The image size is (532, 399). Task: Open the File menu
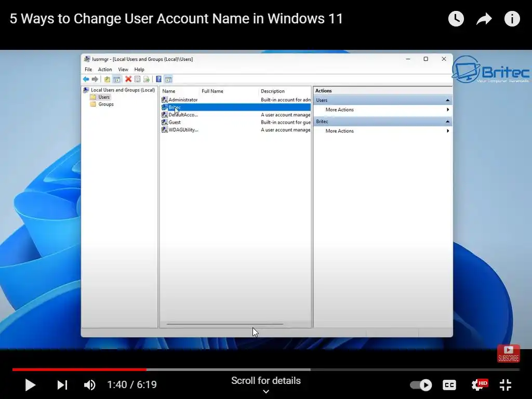(x=88, y=69)
